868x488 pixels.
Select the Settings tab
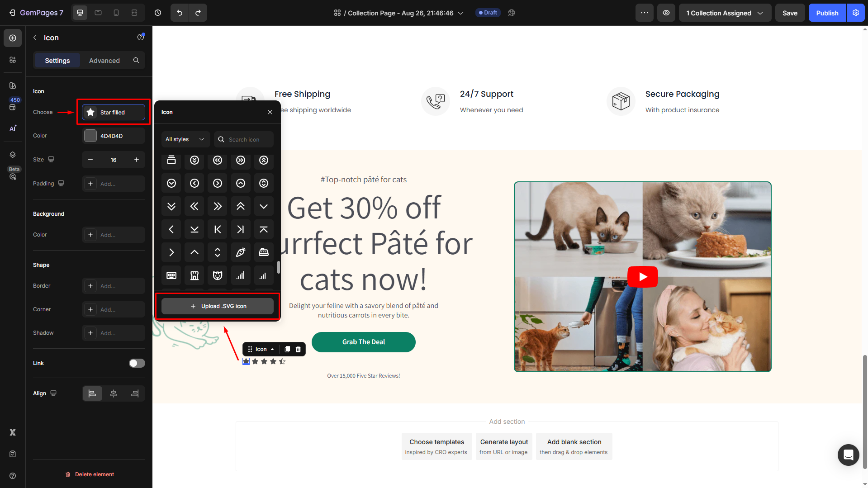point(57,61)
